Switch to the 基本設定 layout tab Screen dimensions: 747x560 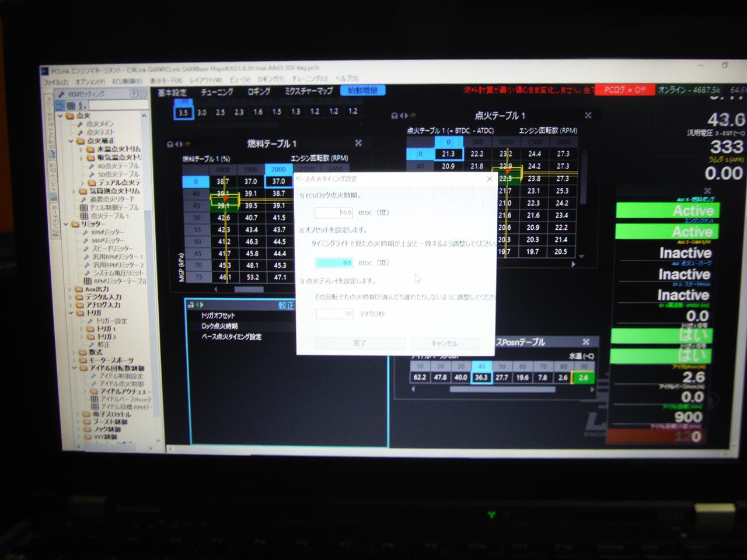[x=172, y=93]
